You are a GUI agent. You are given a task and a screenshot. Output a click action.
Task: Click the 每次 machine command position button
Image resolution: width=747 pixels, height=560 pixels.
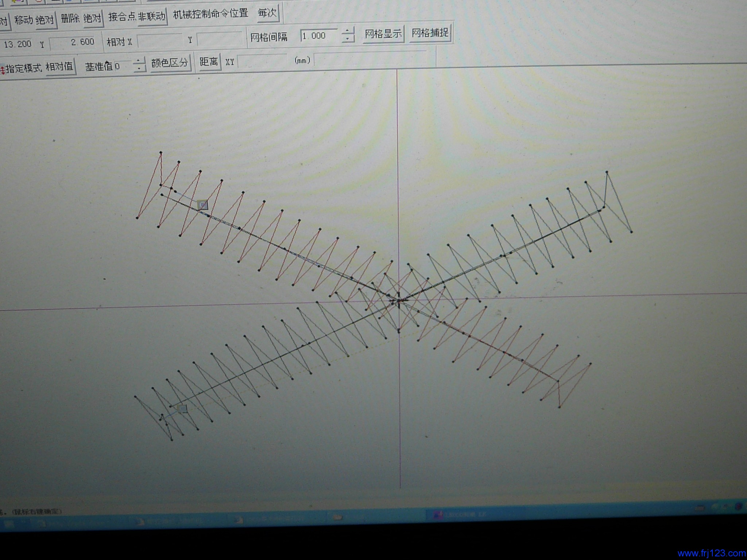tap(268, 13)
